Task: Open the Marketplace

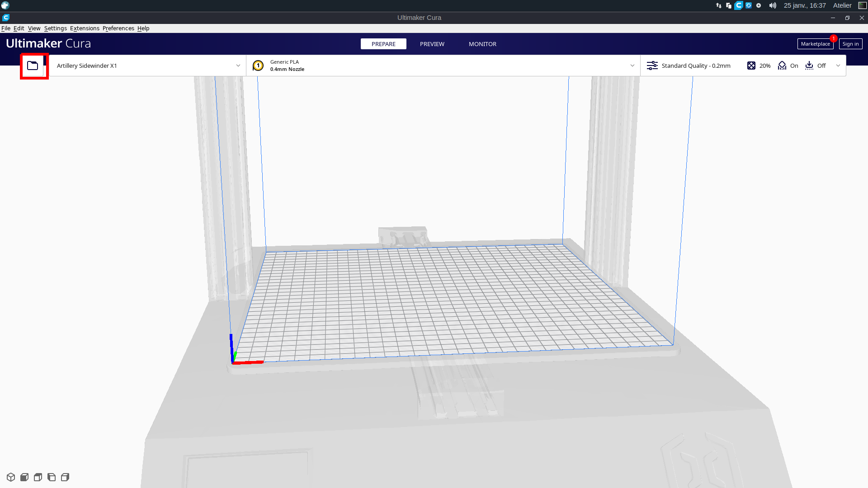Action: point(815,44)
